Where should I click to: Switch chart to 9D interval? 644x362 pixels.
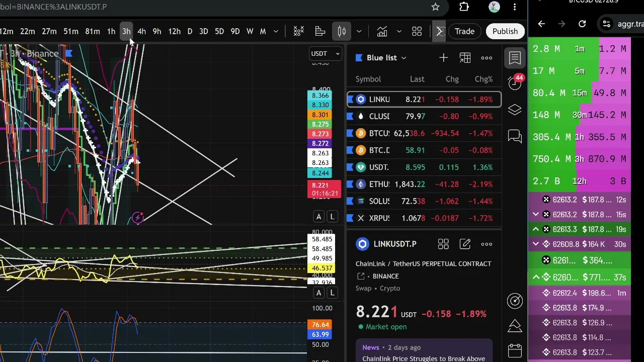pos(235,32)
